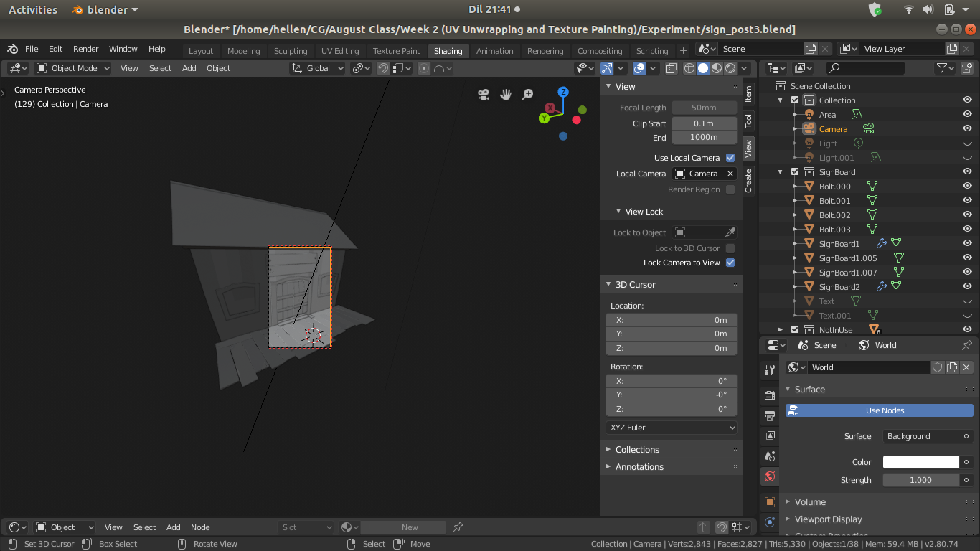This screenshot has height=551, width=980.
Task: Open Scene properties tab icon
Action: [x=770, y=456]
